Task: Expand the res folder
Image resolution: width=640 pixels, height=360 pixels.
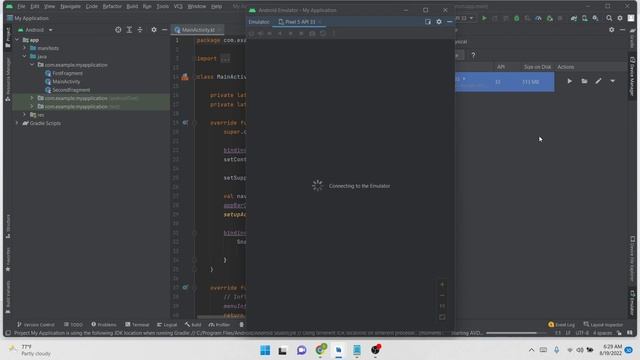Action: coord(24,115)
